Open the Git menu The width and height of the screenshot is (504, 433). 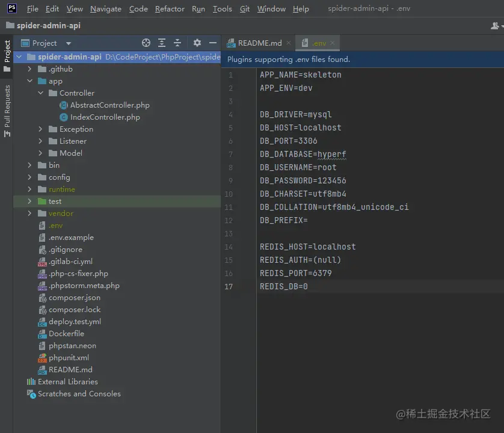tap(245, 8)
